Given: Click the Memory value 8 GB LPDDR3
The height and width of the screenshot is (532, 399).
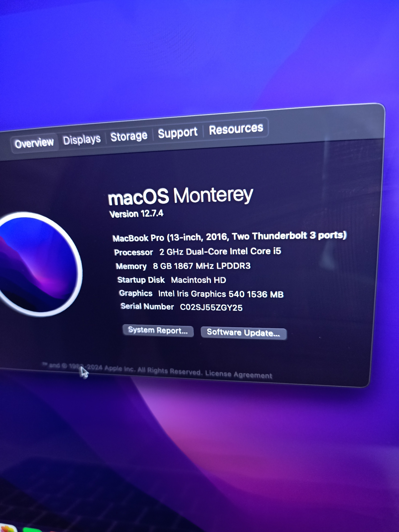Looking at the screenshot, I should (202, 266).
